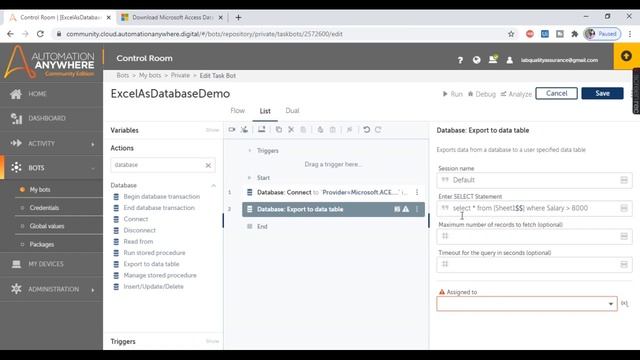The height and width of the screenshot is (360, 640).
Task: Click the Session name field
Action: point(535,180)
